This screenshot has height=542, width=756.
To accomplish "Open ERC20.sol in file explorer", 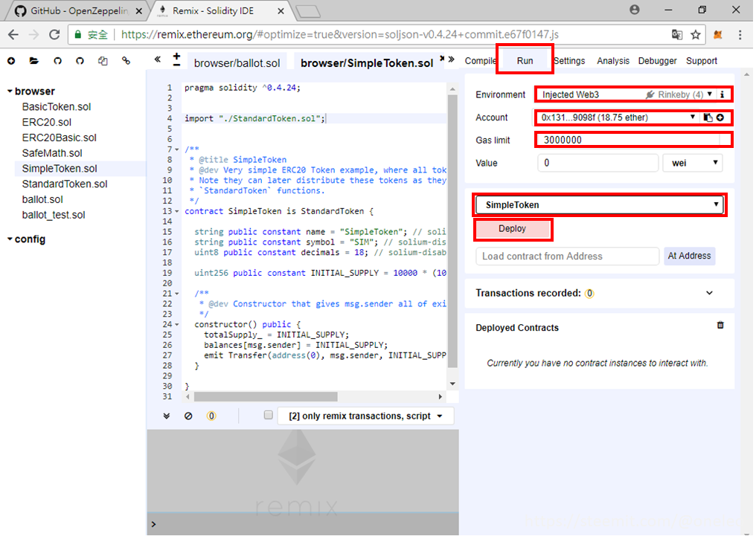I will point(46,122).
